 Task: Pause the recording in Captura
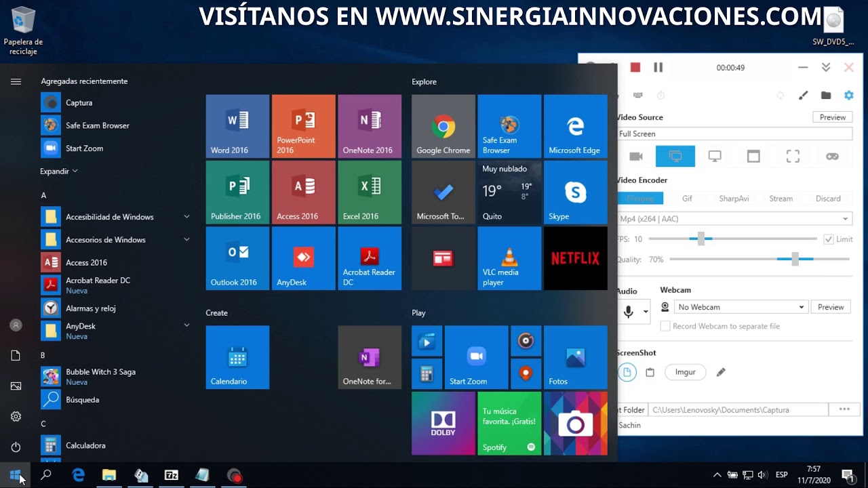coord(658,67)
